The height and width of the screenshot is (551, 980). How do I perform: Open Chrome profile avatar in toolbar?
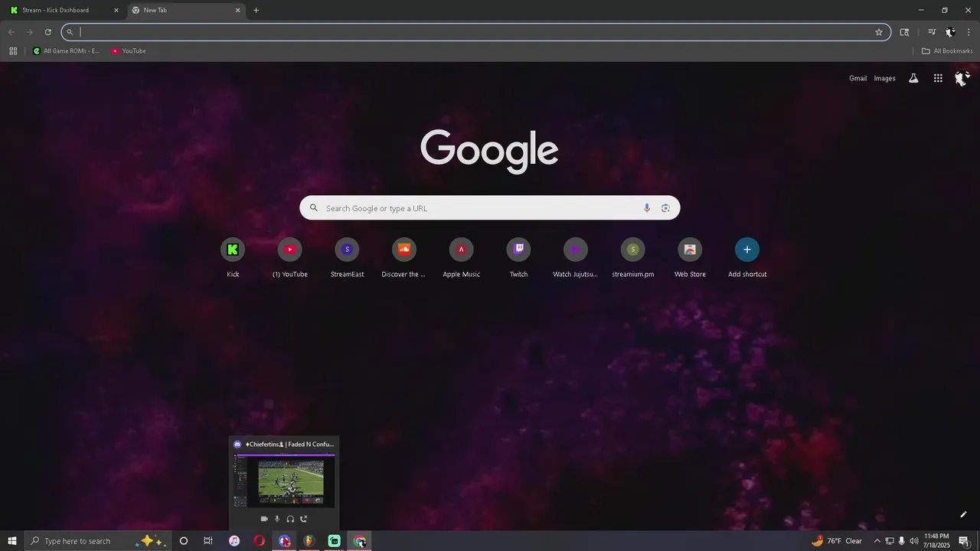950,32
